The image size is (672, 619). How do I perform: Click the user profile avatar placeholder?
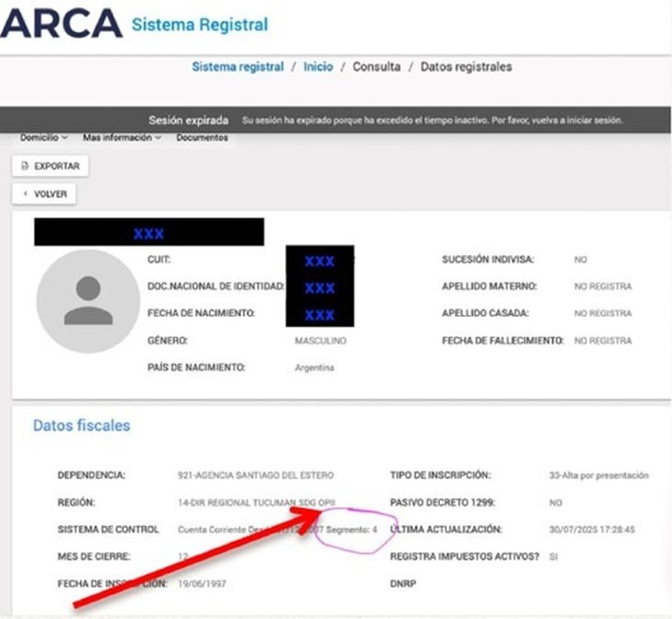(88, 301)
